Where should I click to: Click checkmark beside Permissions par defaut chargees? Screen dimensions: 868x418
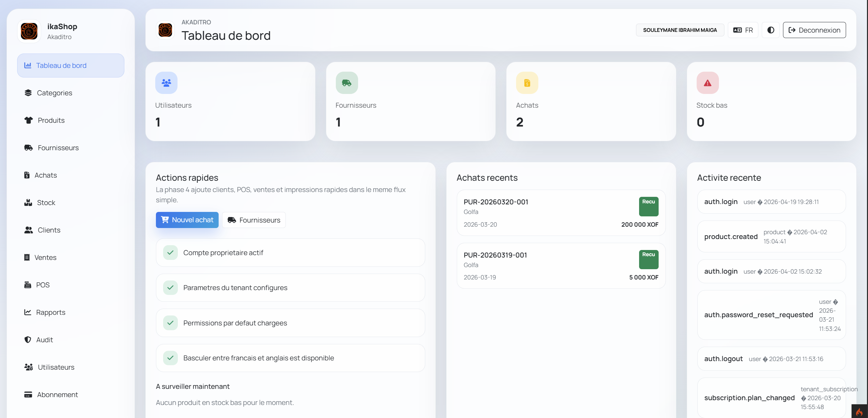pos(170,323)
